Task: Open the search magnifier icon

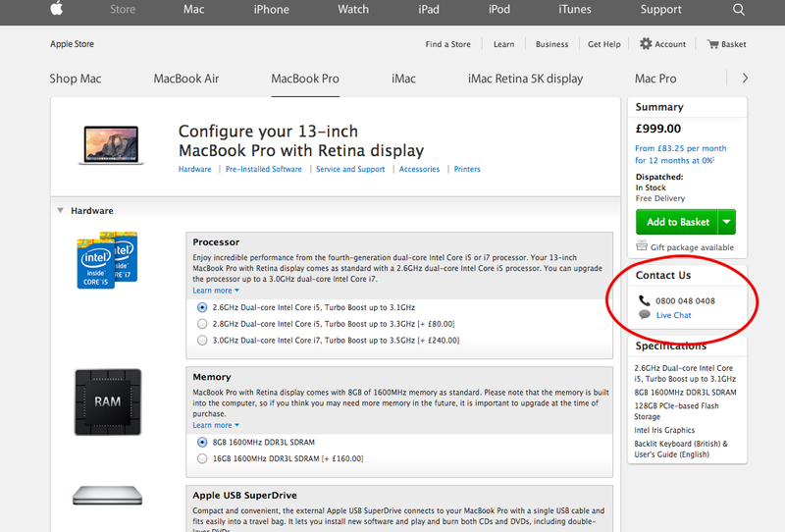Action: 739,10
